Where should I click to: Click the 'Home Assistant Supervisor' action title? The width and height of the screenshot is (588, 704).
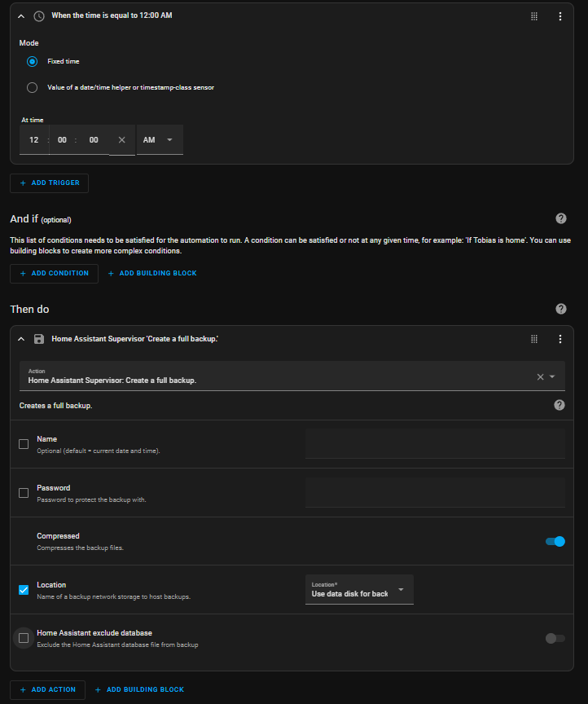(x=134, y=339)
